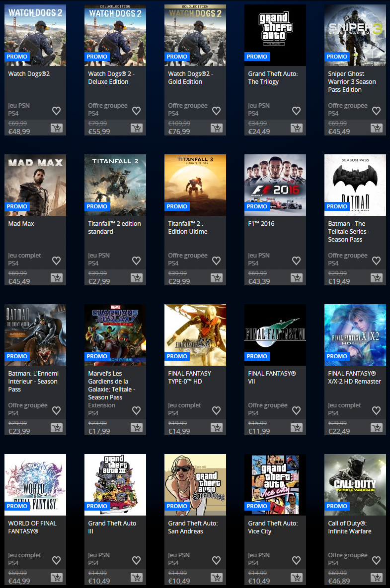The image size is (390, 588).
Task: Add Titanfall 2 edition standard to cart
Action: (x=136, y=278)
